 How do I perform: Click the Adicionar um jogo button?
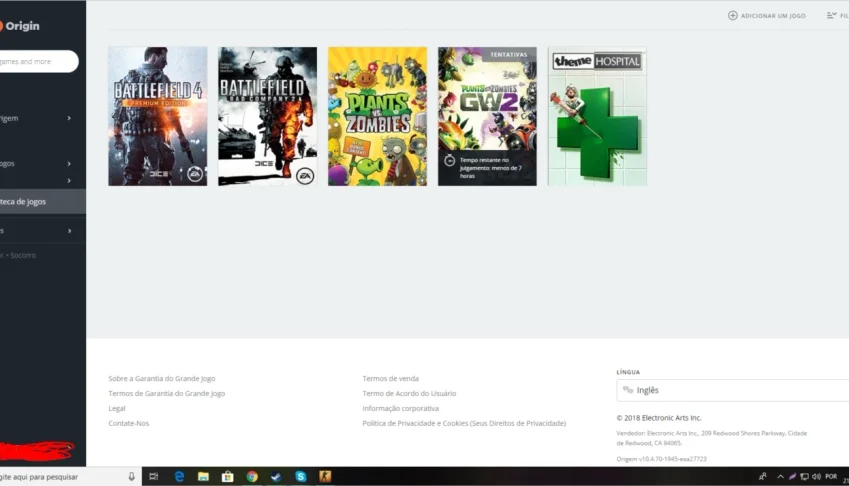tap(767, 16)
